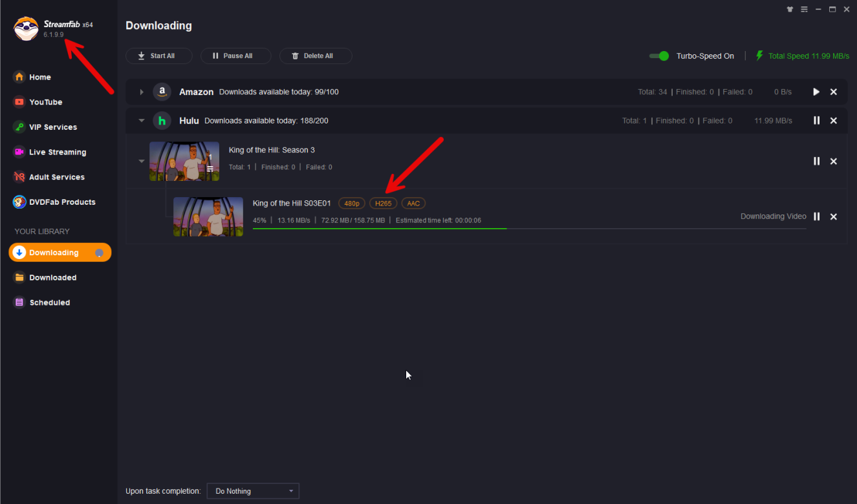Pause the Hulu download group
The width and height of the screenshot is (857, 504).
816,121
